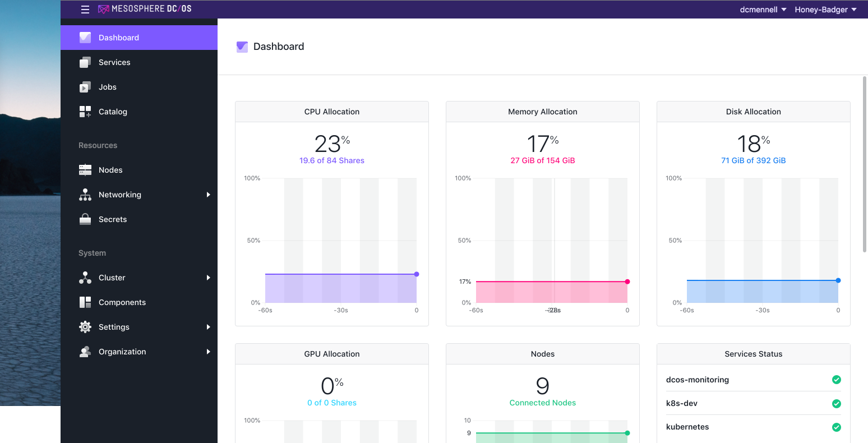Open the dcos-monitoring service link
The image size is (868, 443).
pos(698,380)
